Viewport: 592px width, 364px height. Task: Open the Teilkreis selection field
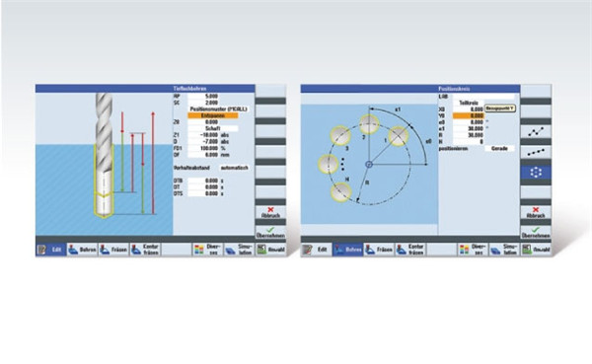[x=469, y=103]
